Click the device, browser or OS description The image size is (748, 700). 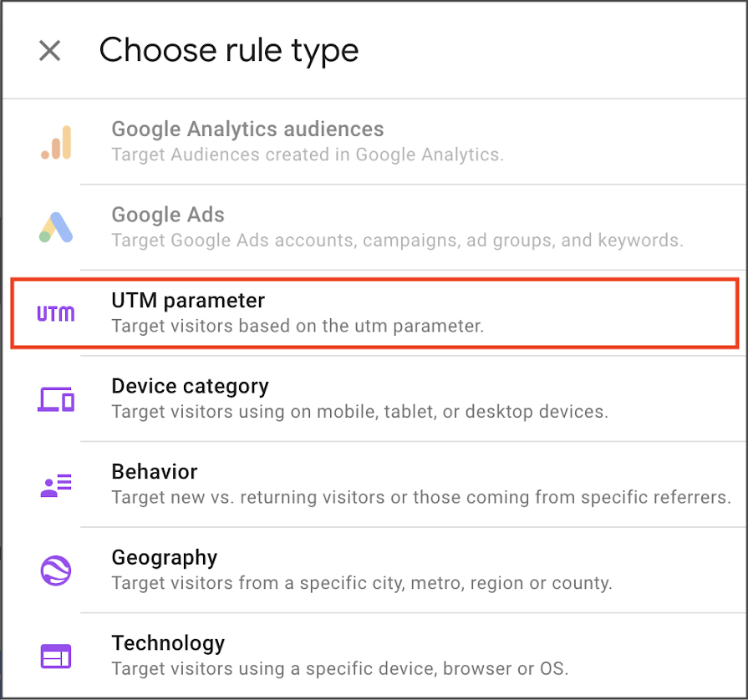pos(340,668)
